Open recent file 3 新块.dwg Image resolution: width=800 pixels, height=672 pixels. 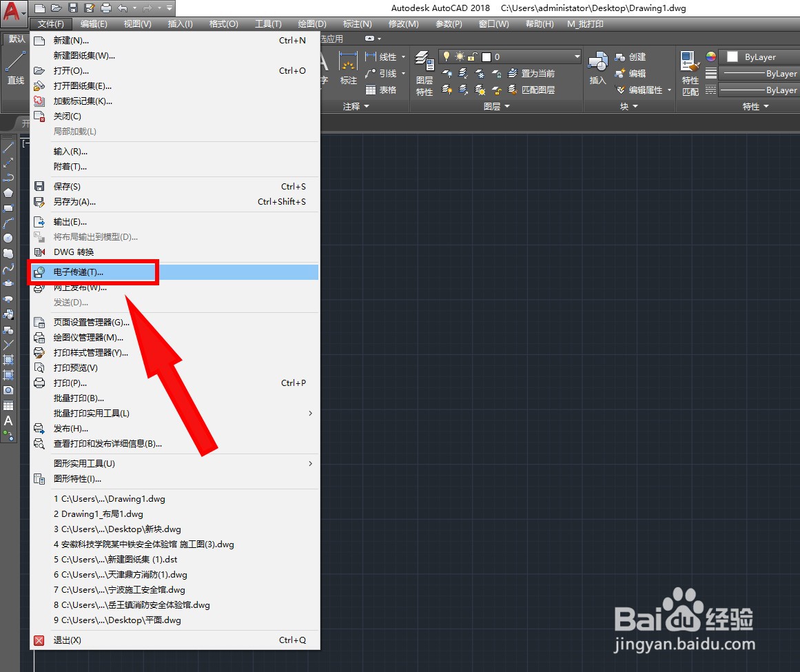click(175, 529)
